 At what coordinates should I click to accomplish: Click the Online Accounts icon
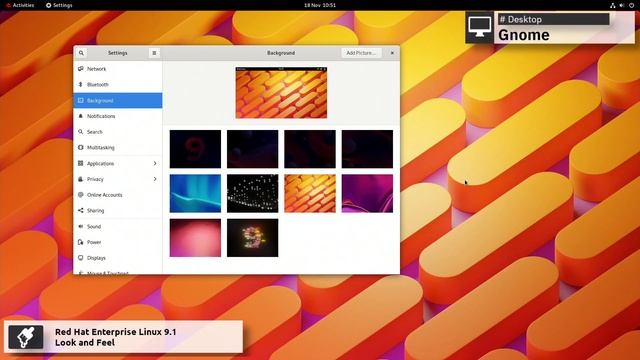[x=80, y=195]
